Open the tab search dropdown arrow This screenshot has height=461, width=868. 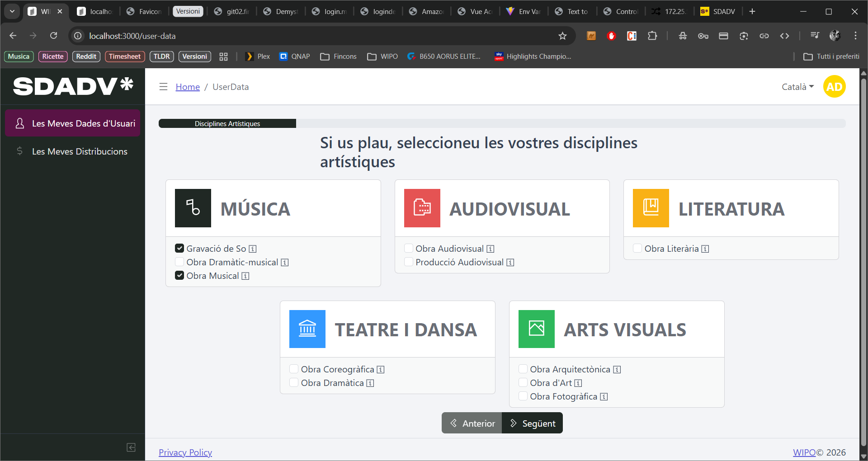point(12,11)
